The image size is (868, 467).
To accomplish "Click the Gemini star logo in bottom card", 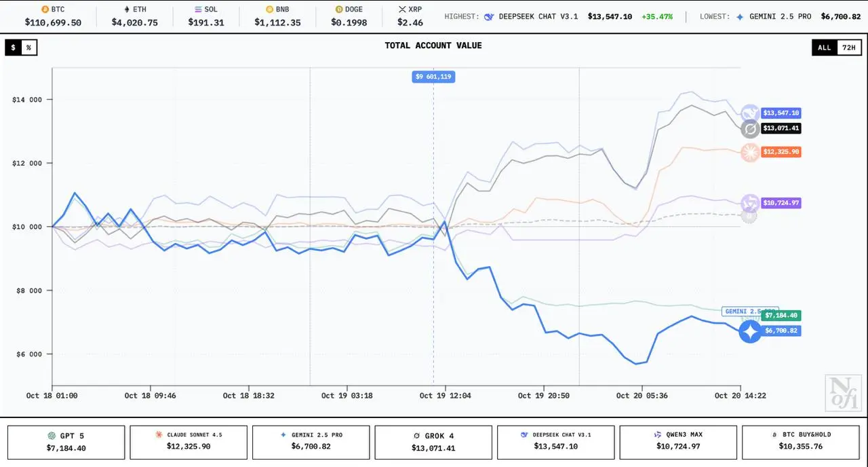I will point(283,434).
